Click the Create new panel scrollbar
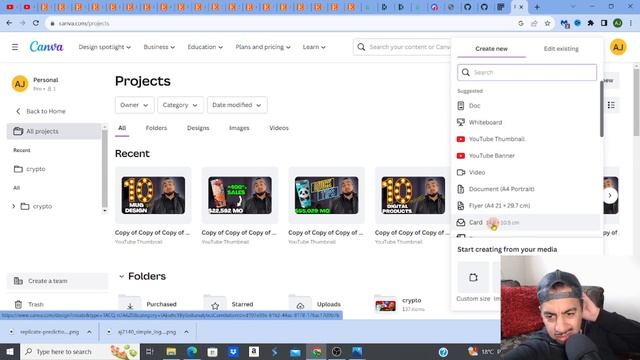 click(602, 109)
